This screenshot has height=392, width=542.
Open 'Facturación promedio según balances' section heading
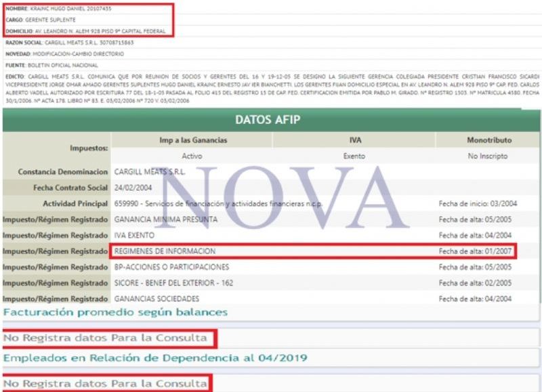(x=115, y=313)
